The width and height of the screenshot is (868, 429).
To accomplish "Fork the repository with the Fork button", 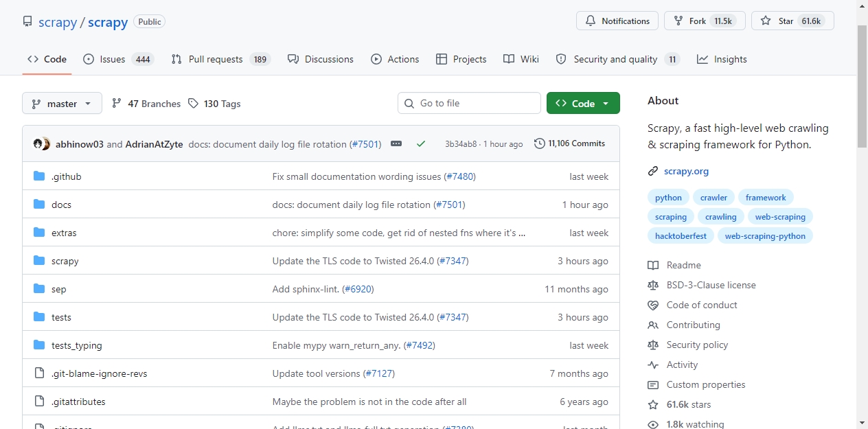I will point(705,21).
